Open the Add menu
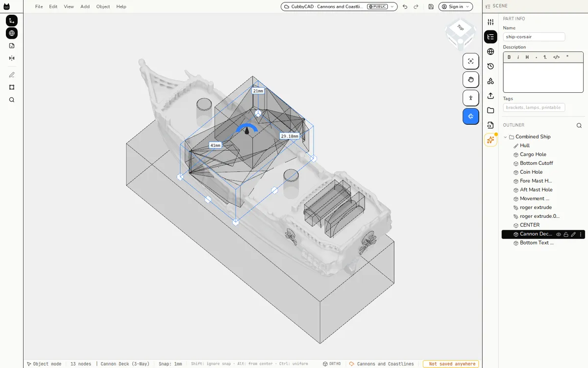 tap(85, 6)
